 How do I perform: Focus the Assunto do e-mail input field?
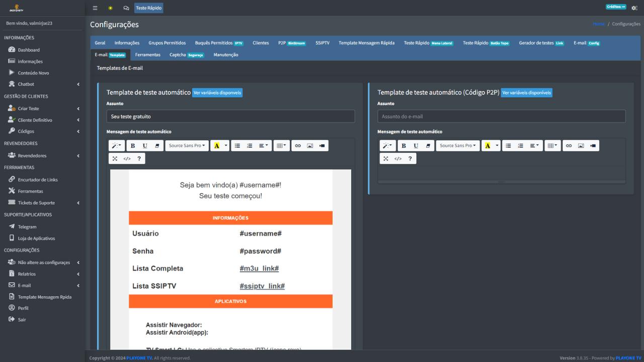pyautogui.click(x=502, y=116)
